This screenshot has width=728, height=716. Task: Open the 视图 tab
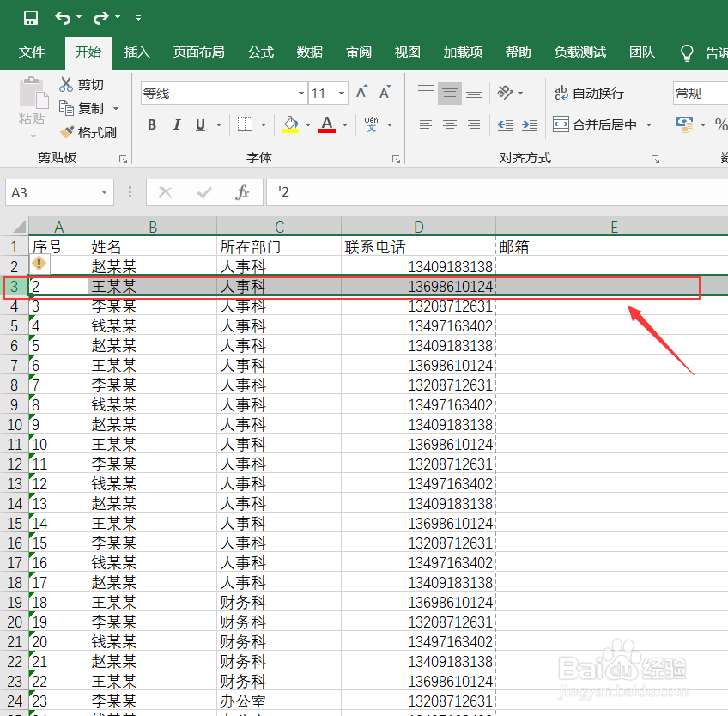[x=407, y=52]
